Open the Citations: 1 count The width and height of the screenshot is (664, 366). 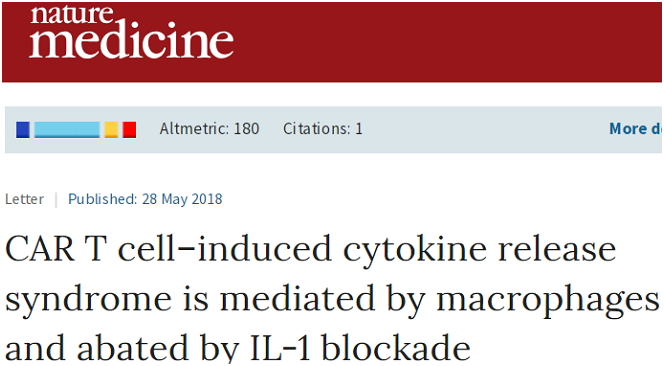point(323,129)
